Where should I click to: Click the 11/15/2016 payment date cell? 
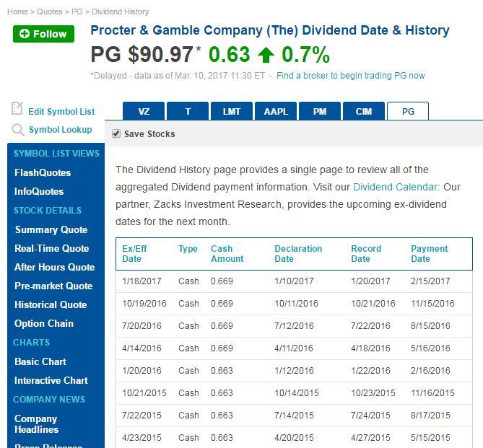tap(432, 304)
